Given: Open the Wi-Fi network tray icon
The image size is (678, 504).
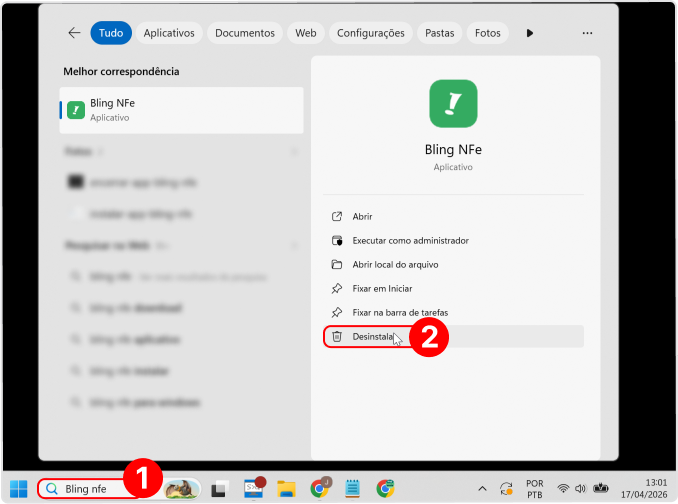Looking at the screenshot, I should (x=563, y=489).
